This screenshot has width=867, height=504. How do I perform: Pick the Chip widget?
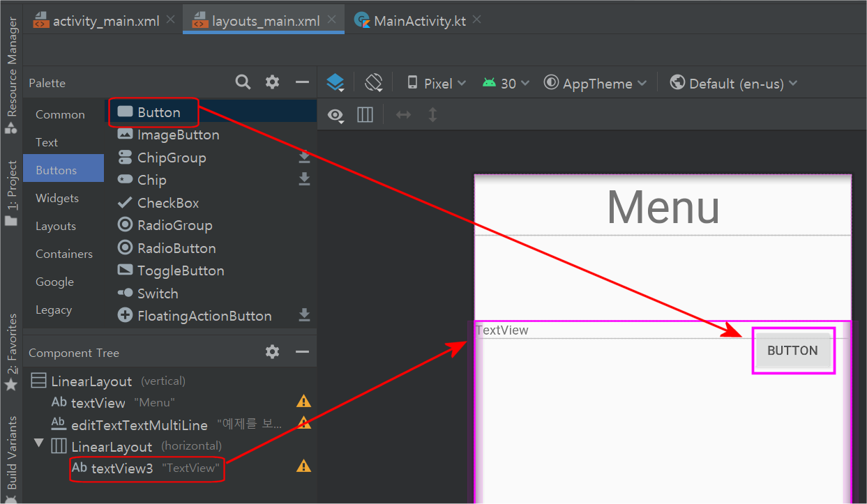pos(211,180)
